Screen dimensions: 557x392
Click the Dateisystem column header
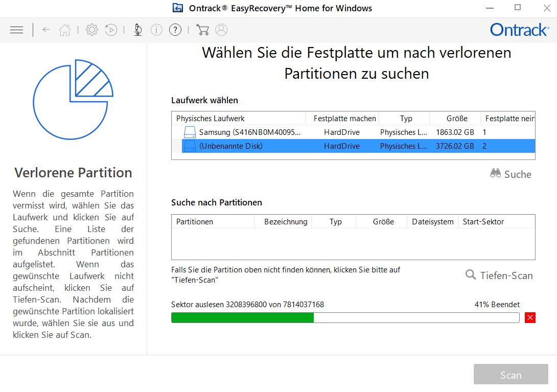coord(433,221)
